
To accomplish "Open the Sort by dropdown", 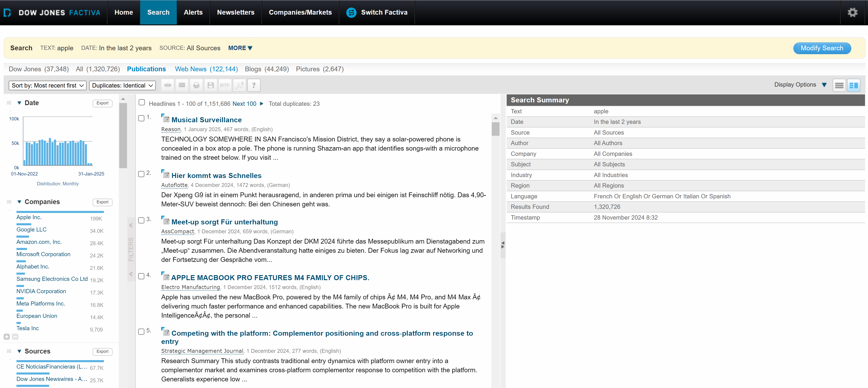I will [48, 85].
